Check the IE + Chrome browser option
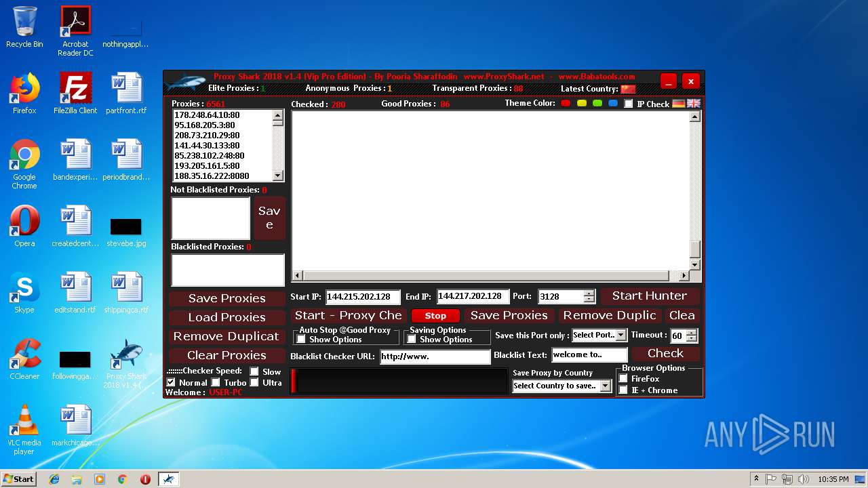 pos(623,390)
